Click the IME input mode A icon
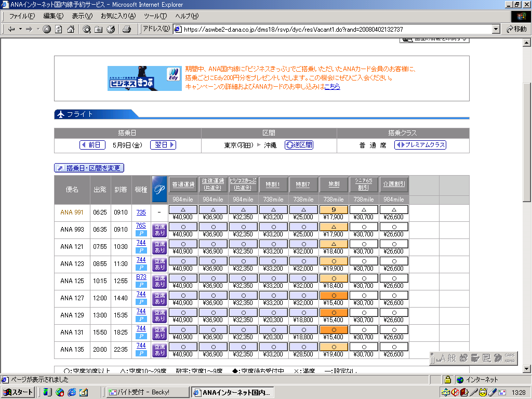The width and height of the screenshot is (532, 399). pos(441,358)
